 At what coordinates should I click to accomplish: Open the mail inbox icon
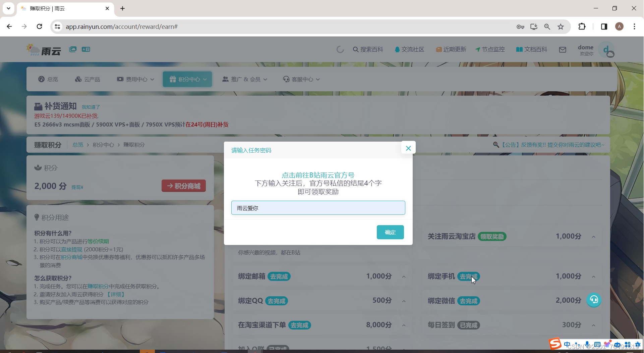[x=563, y=50]
